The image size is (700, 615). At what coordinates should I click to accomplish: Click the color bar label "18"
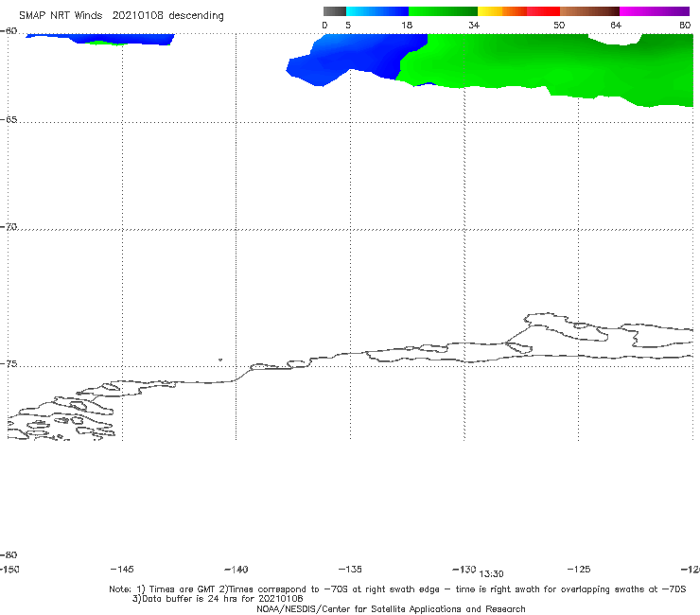[x=407, y=25]
